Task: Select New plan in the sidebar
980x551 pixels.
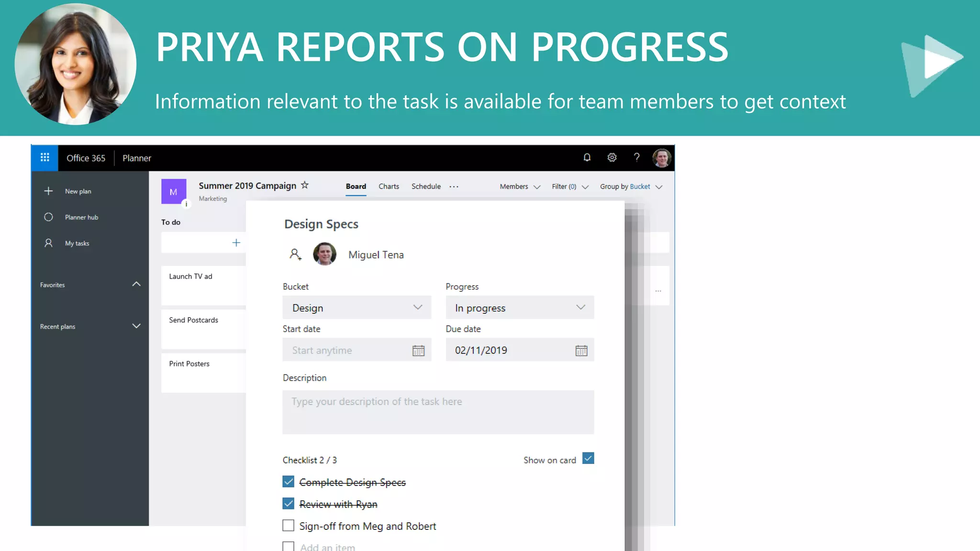Action: [x=78, y=191]
